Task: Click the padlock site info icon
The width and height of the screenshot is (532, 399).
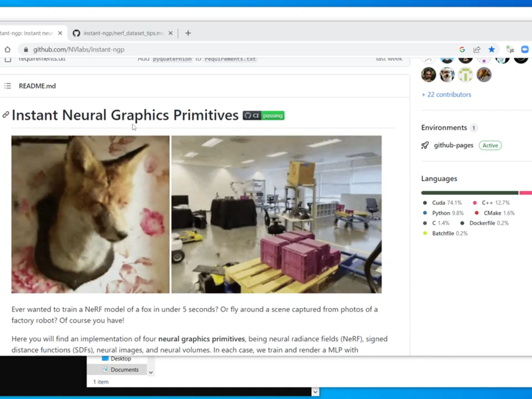Action: point(26,49)
